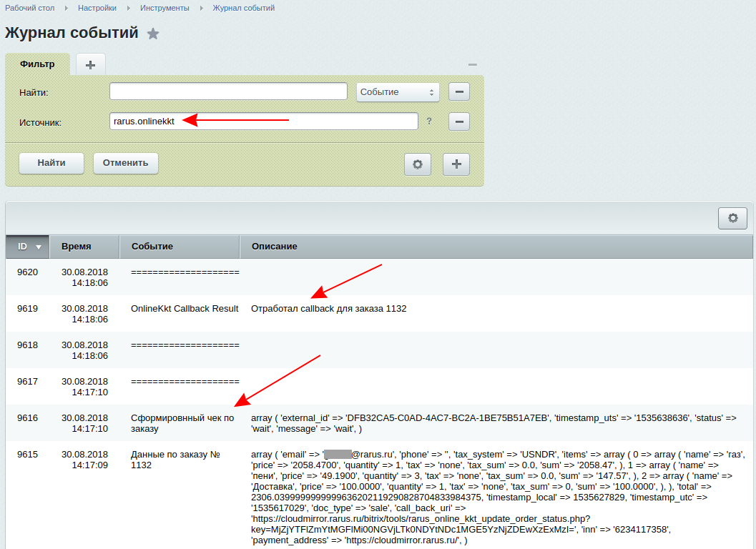Open Инструменты breadcrumb link
Image resolution: width=756 pixels, height=549 pixels.
tap(165, 8)
